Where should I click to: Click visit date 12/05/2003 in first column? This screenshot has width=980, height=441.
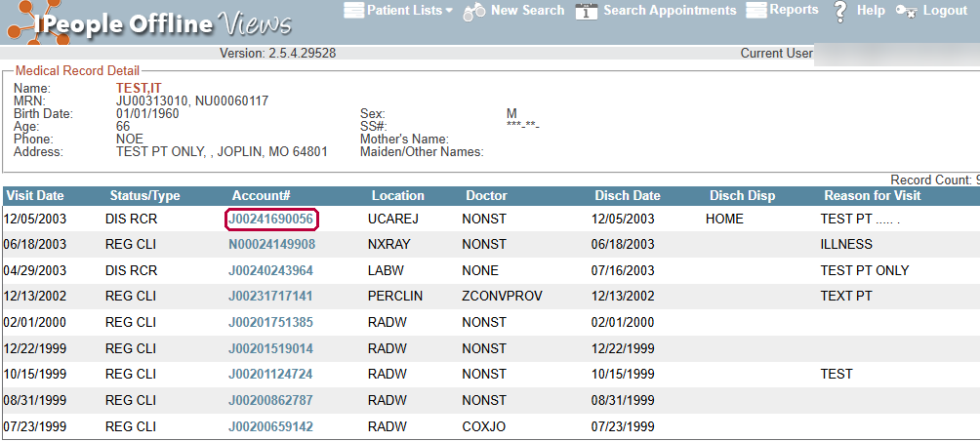coord(35,220)
